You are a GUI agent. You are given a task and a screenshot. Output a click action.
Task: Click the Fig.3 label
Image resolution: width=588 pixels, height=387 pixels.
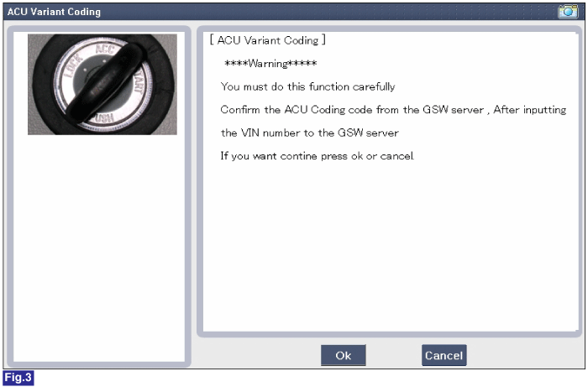click(x=17, y=378)
